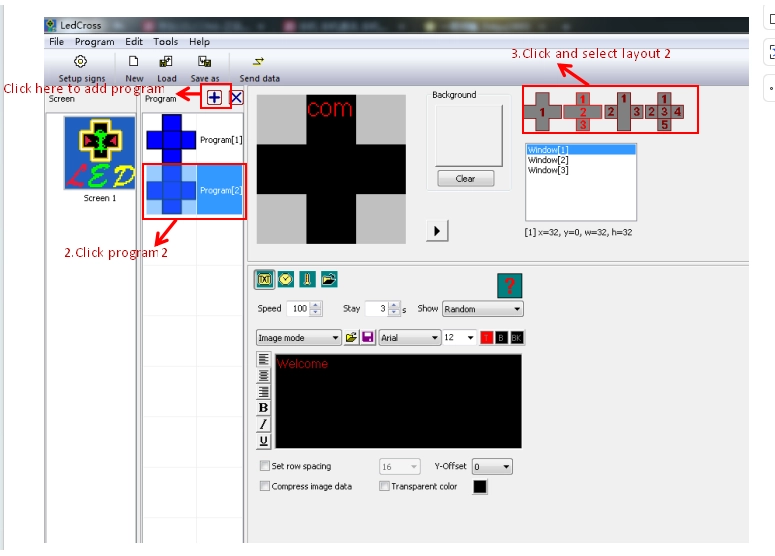
Task: Enable Transparent color checkbox
Action: 384,486
